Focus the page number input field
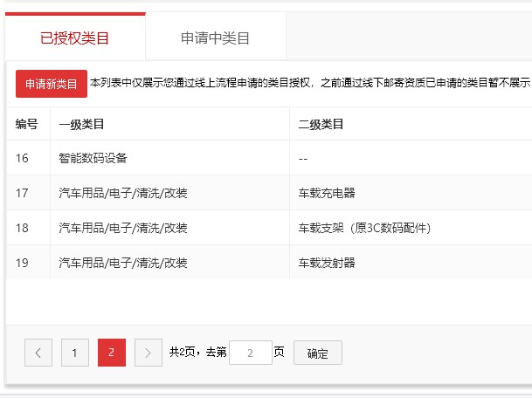 coord(251,353)
